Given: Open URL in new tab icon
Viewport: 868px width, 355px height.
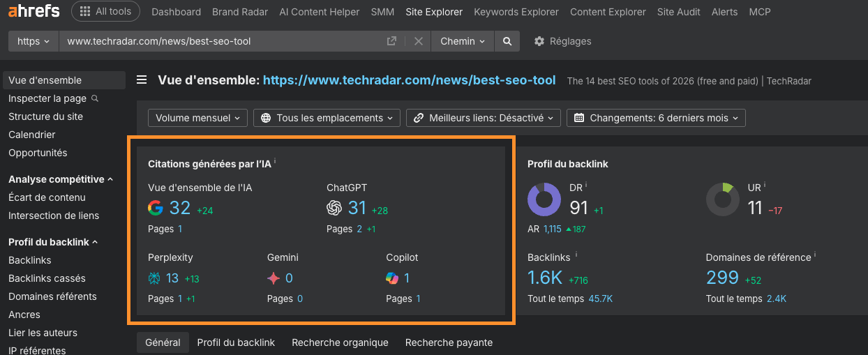Looking at the screenshot, I should [x=392, y=41].
